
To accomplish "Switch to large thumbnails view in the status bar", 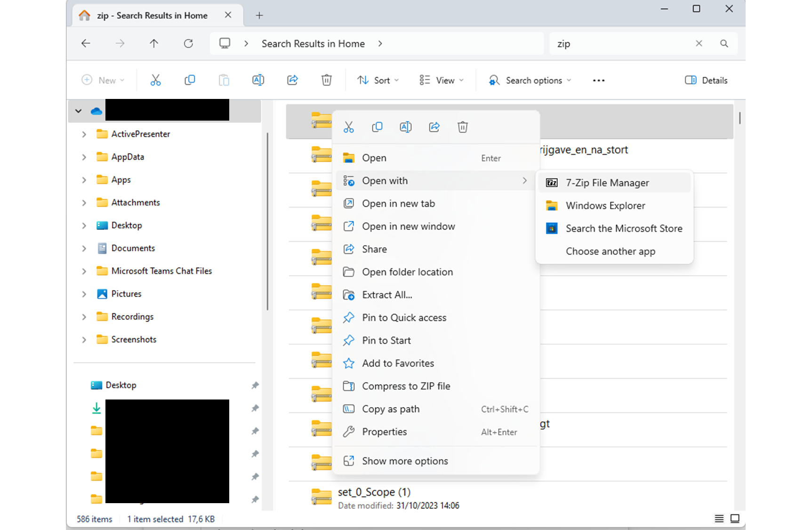I will [735, 519].
